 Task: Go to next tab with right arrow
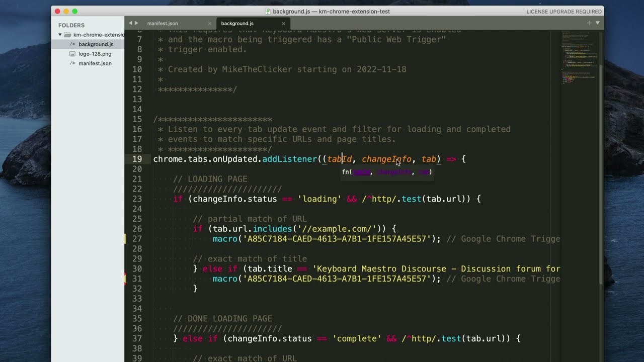pos(136,23)
